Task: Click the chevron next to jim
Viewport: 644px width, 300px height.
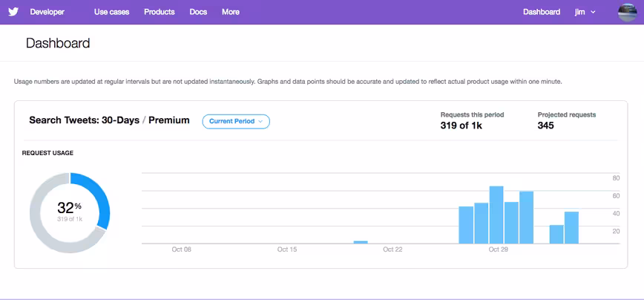Action: [593, 13]
